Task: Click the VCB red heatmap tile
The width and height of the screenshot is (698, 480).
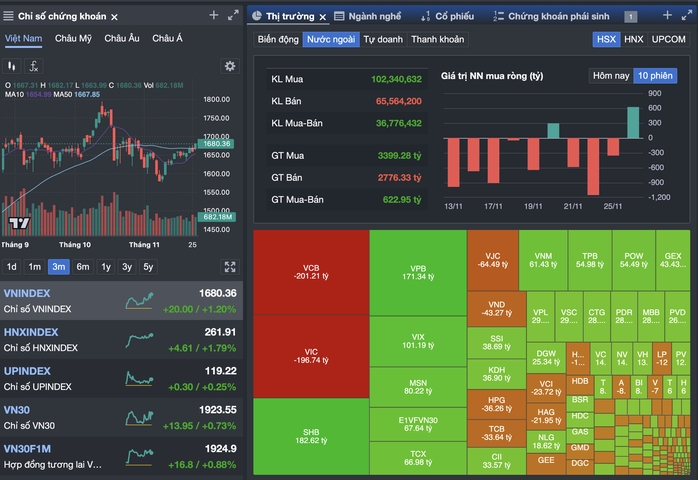Action: coord(311,273)
